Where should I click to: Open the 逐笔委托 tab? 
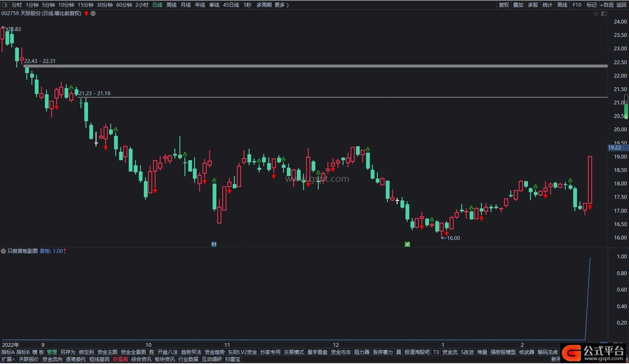pyautogui.click(x=76, y=359)
